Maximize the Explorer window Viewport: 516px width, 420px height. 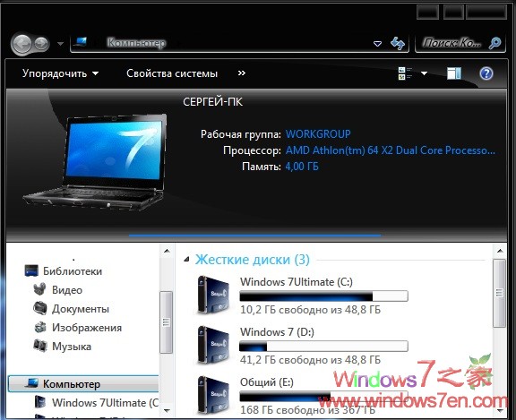pyautogui.click(x=453, y=13)
